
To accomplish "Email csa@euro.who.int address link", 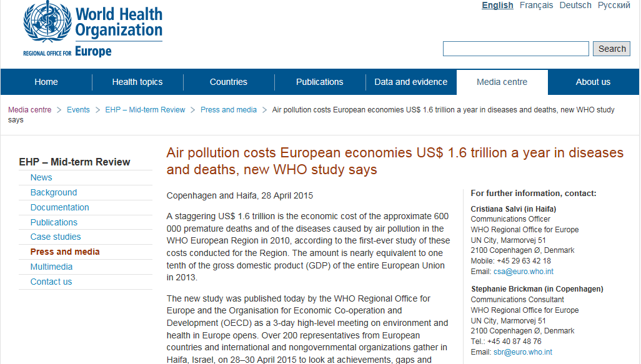I will 524,272.
